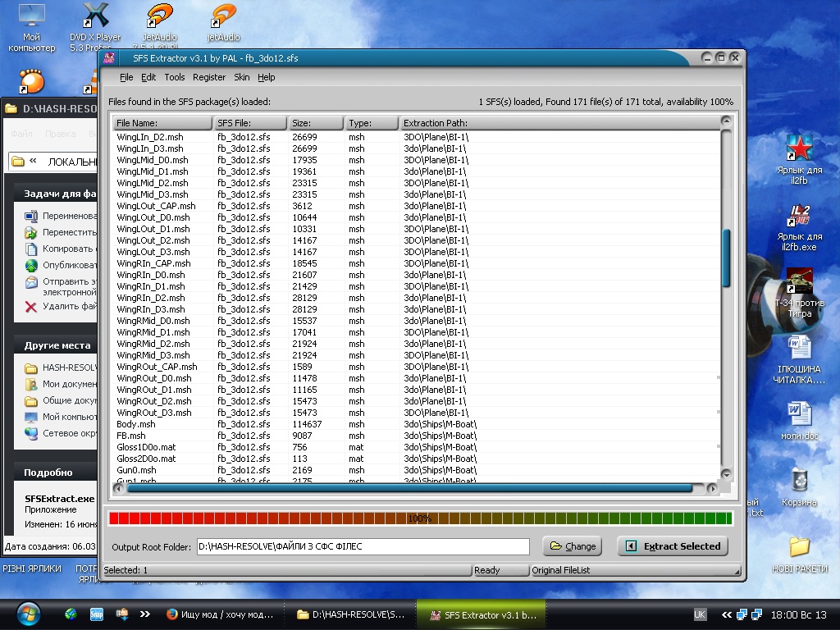The width and height of the screenshot is (840, 630).
Task: Open the Т-34 против Тигра shortcut
Action: click(x=799, y=293)
